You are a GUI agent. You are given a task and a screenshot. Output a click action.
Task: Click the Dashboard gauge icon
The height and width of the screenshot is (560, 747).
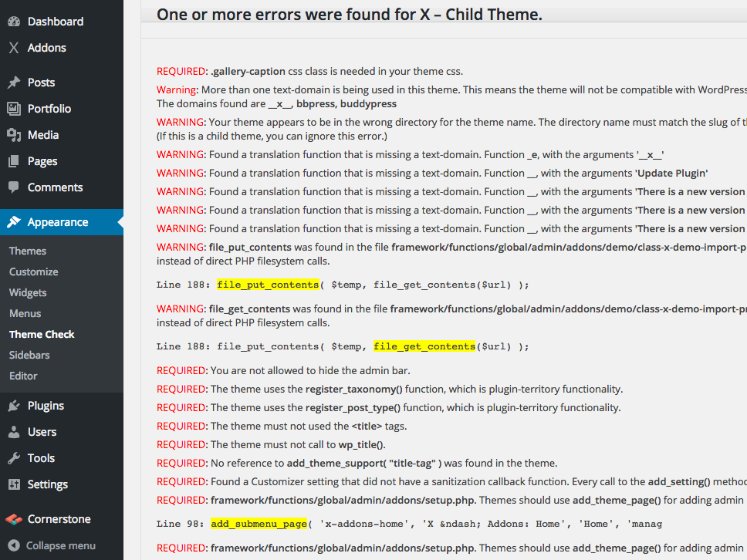tap(14, 22)
